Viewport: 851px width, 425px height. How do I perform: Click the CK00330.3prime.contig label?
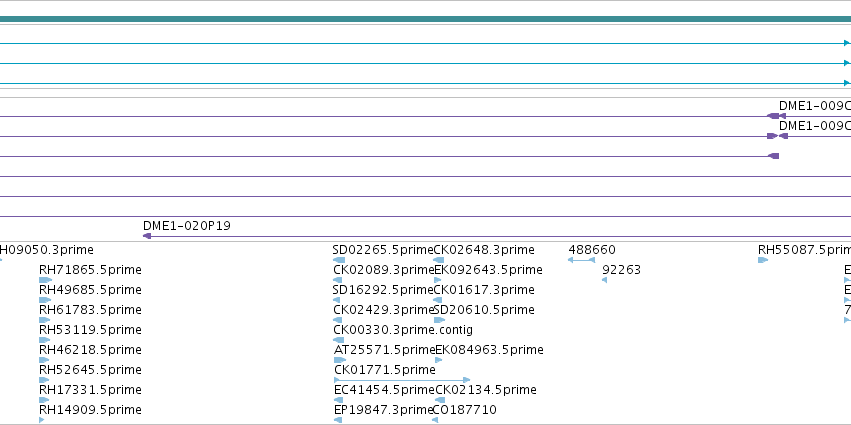click(x=403, y=330)
